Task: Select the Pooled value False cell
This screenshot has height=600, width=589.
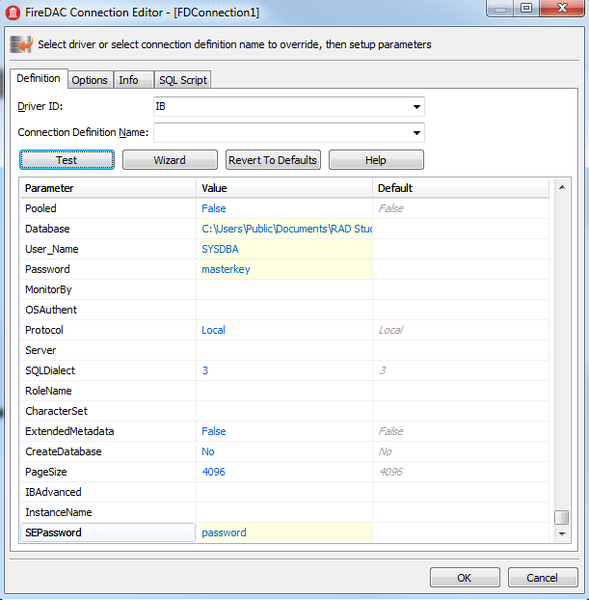Action: [x=284, y=209]
